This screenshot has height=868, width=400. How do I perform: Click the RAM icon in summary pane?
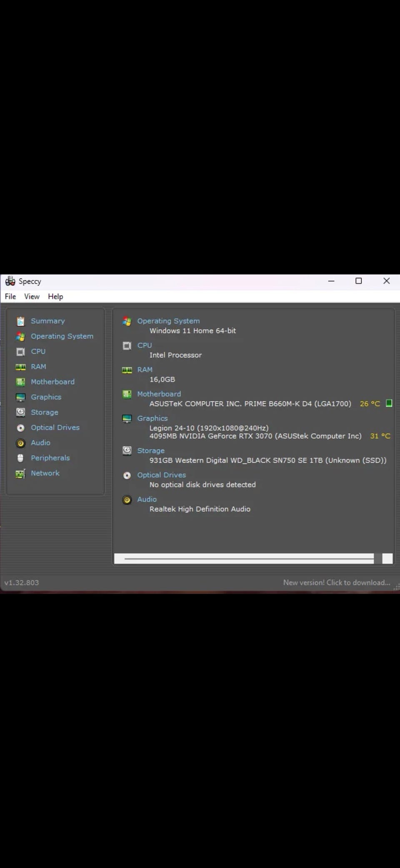(127, 370)
